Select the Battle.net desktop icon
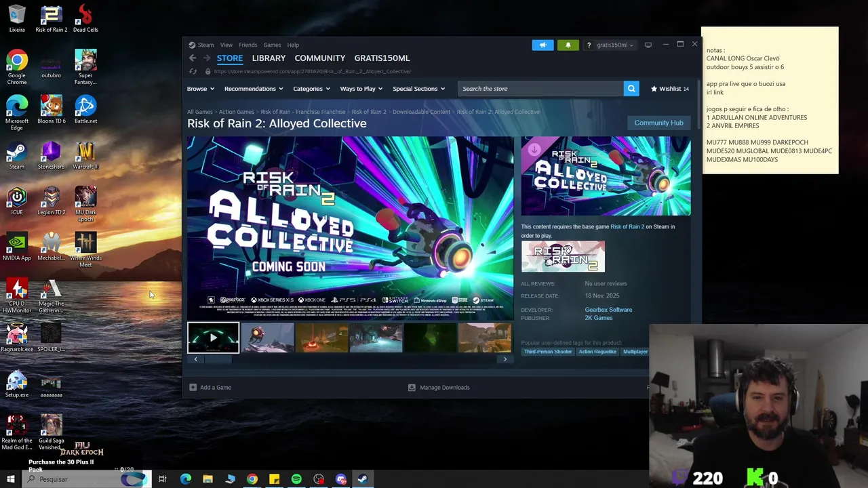Screen dimensions: 868x488 85,110
